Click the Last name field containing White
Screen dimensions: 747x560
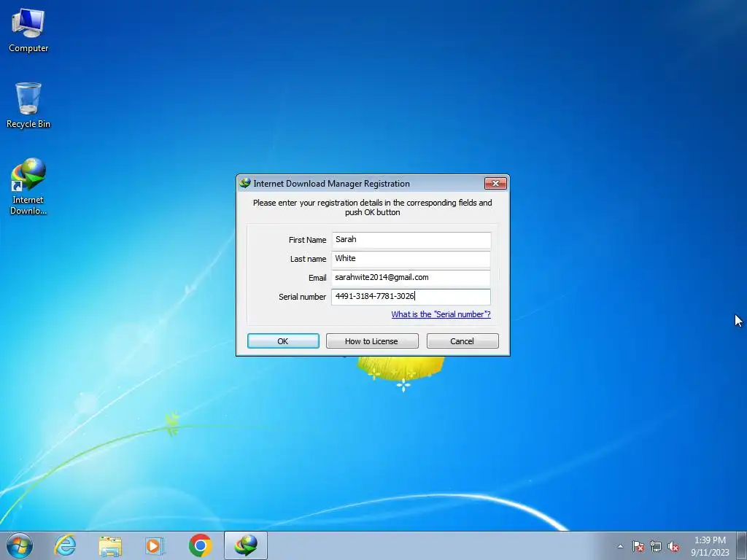click(411, 259)
